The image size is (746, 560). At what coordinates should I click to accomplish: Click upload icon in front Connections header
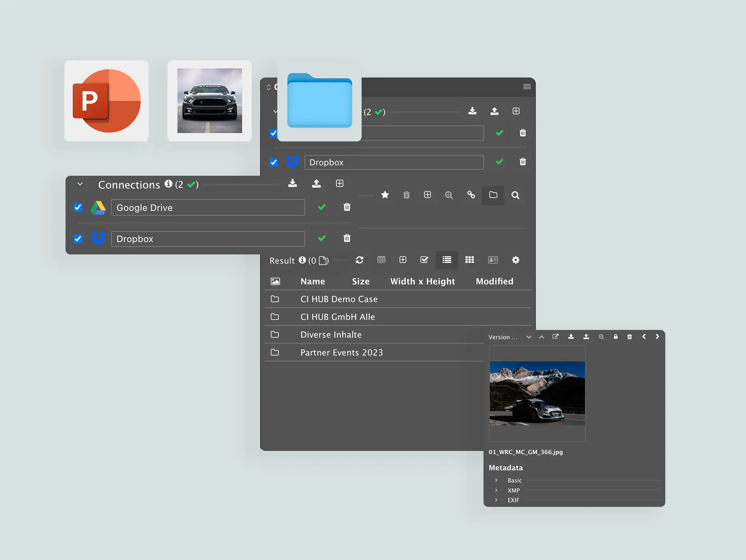point(316,183)
